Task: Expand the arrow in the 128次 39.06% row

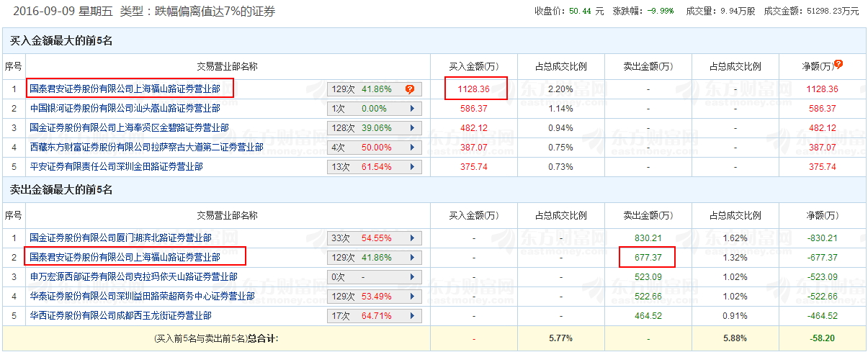Action: click(412, 128)
